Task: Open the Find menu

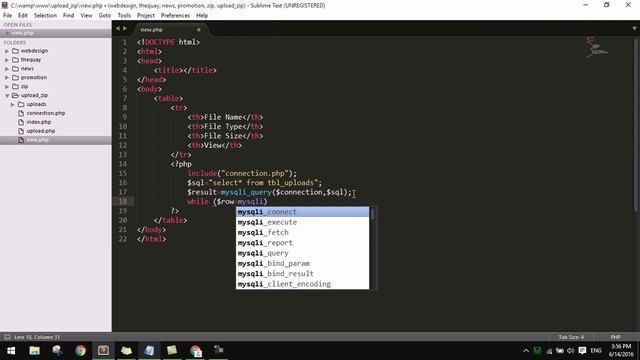Action: click(x=69, y=16)
